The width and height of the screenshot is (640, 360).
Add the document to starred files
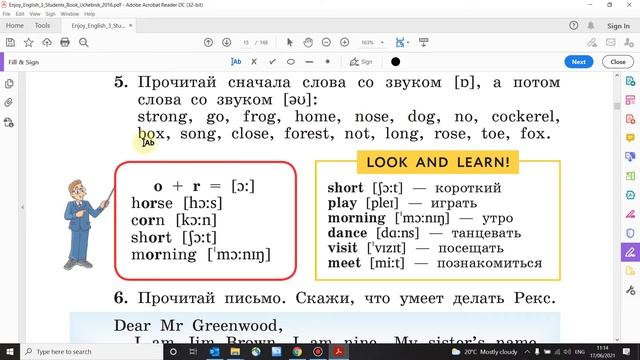coord(29,42)
